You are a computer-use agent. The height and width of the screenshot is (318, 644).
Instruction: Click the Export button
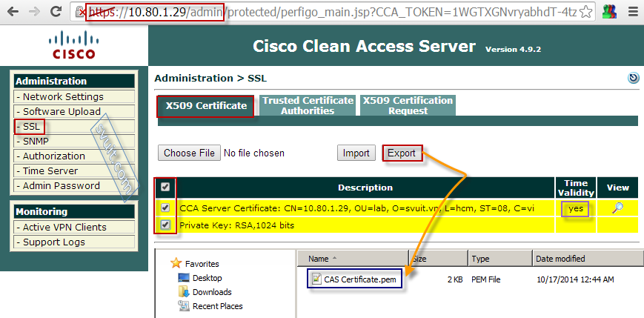tap(402, 153)
